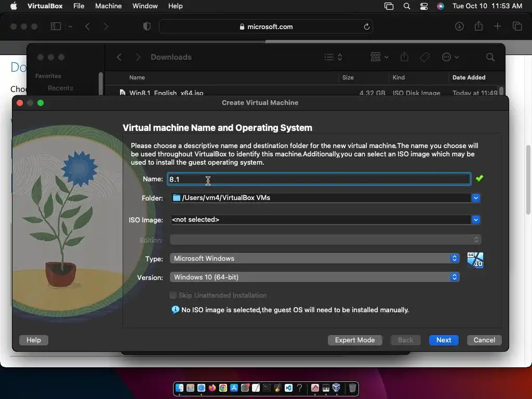532x399 pixels.
Task: Open Safari's downloads icon
Action: pos(459,26)
